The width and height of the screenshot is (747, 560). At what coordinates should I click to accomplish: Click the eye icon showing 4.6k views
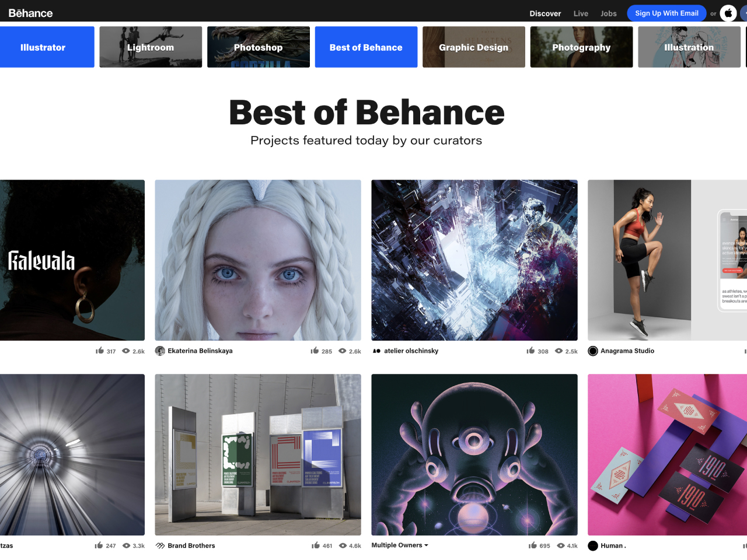click(x=343, y=546)
